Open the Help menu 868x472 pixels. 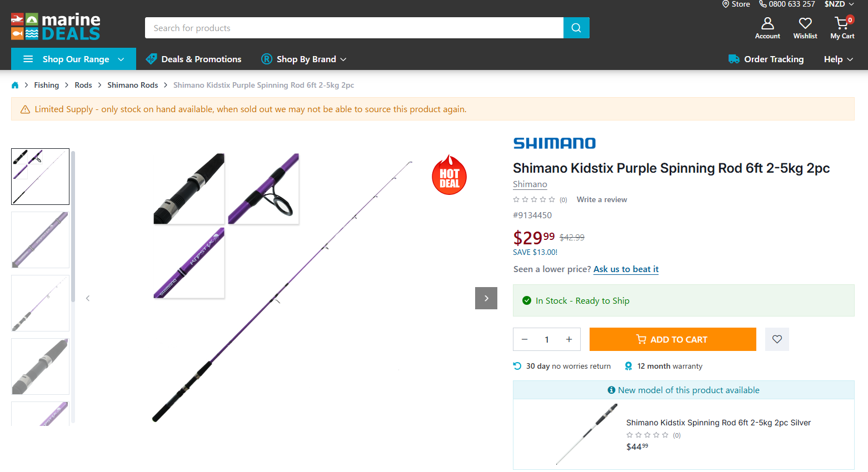click(838, 59)
